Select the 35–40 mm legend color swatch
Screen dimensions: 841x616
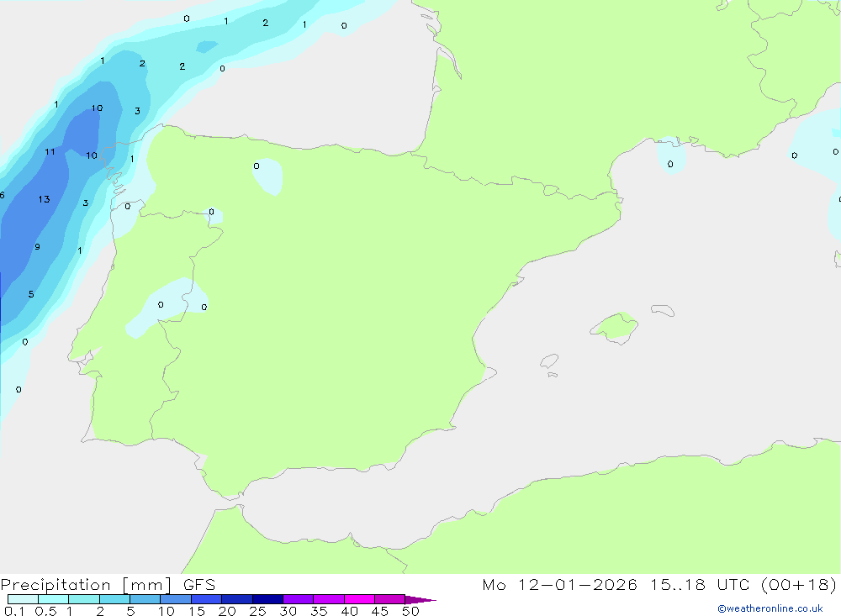click(329, 599)
